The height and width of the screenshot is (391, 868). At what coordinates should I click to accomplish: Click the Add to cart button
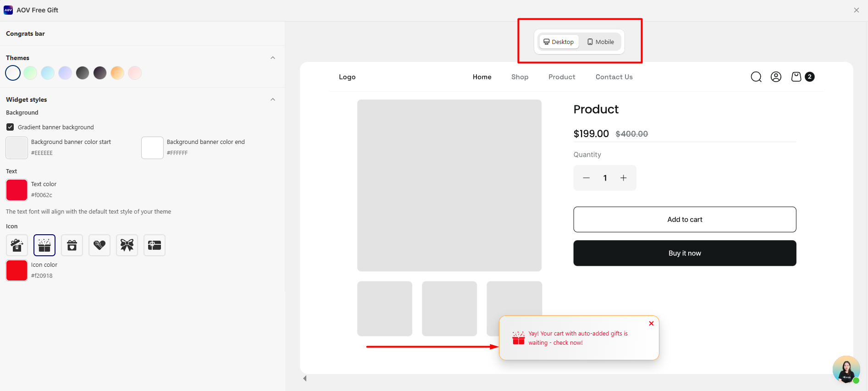click(685, 220)
